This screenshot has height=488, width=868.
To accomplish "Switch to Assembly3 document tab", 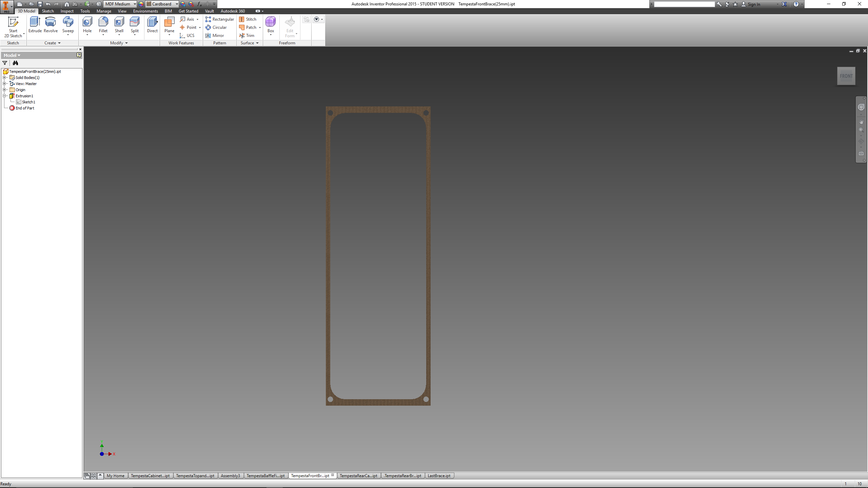I will coord(230,476).
